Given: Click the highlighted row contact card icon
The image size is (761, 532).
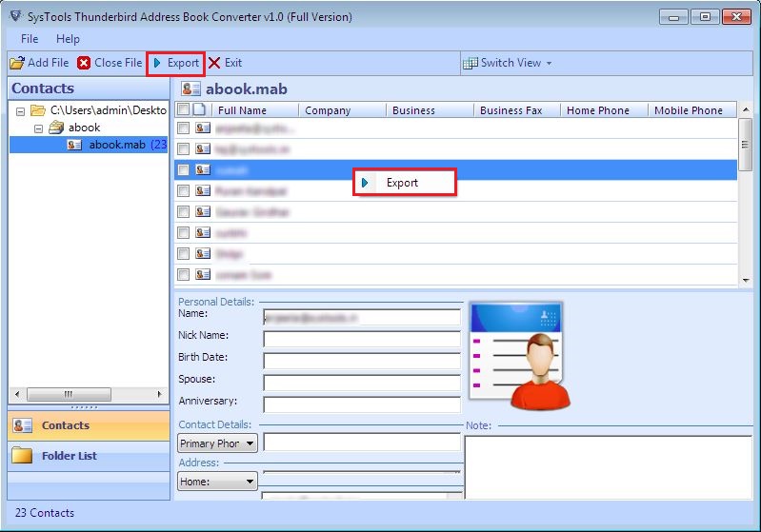Looking at the screenshot, I should coord(203,169).
